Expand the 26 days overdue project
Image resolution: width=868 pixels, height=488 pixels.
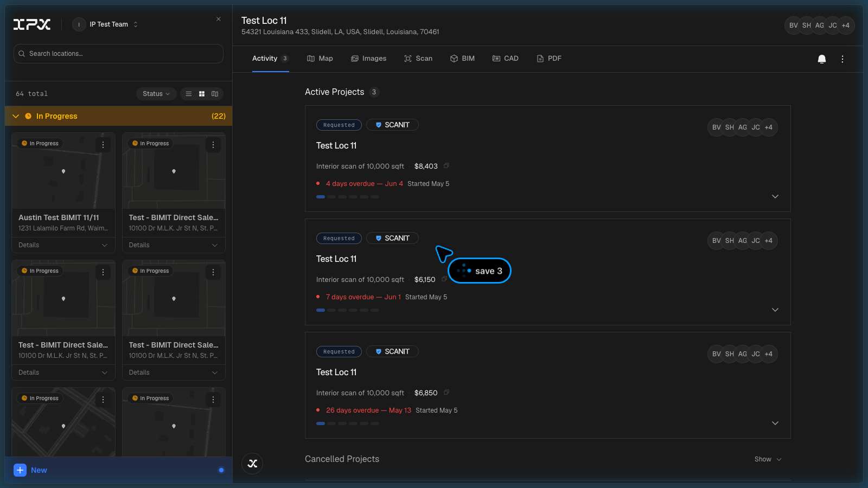[775, 423]
